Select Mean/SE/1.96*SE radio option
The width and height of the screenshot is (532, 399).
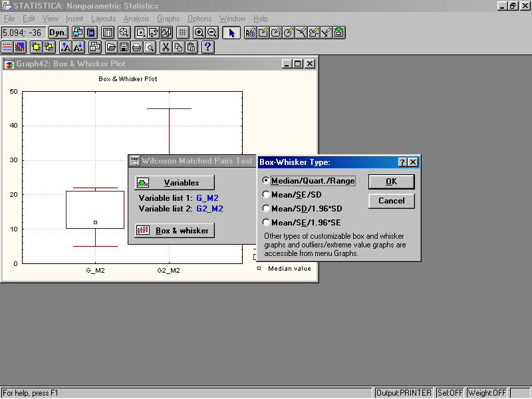(302, 223)
